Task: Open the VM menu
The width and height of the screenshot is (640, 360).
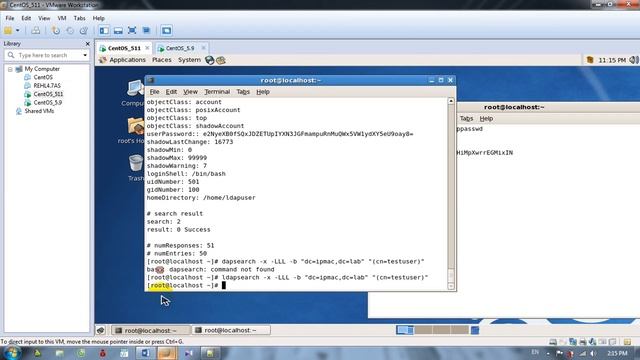Action: 62,18
